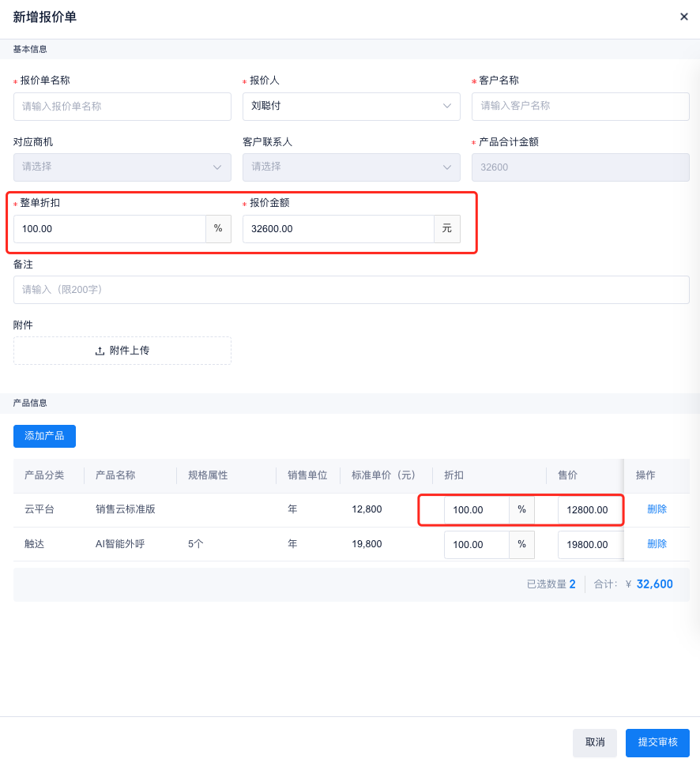Image resolution: width=700 pixels, height=766 pixels.
Task: Close the 新增报价单 dialog
Action: (683, 17)
